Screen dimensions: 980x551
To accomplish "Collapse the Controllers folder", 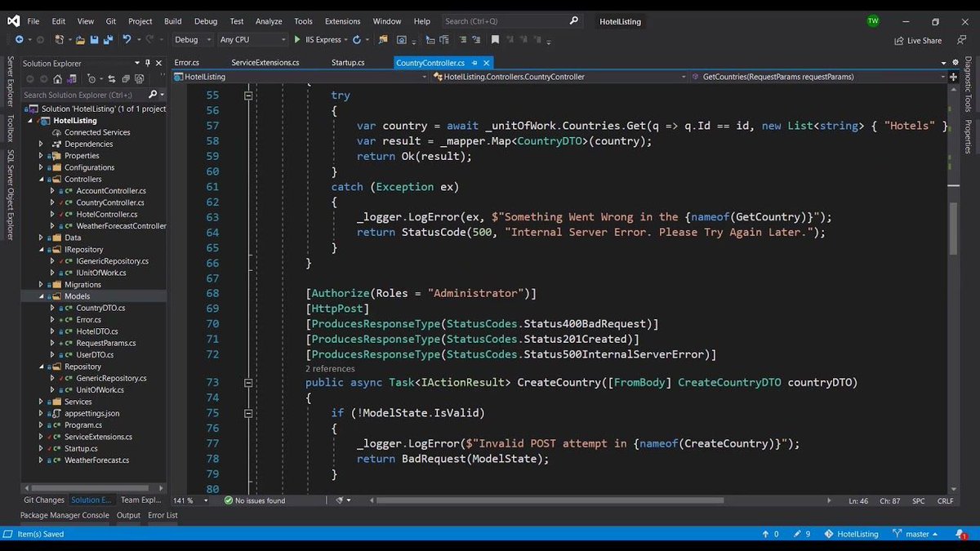I will 42,179.
